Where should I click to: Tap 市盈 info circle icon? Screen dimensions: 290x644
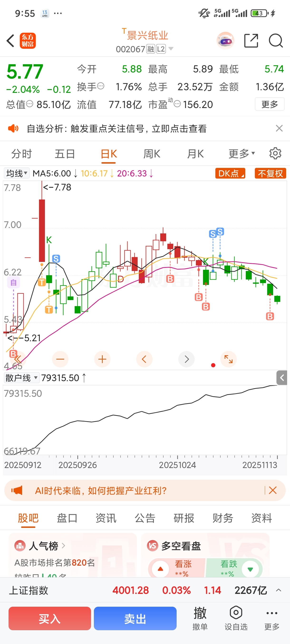(177, 104)
